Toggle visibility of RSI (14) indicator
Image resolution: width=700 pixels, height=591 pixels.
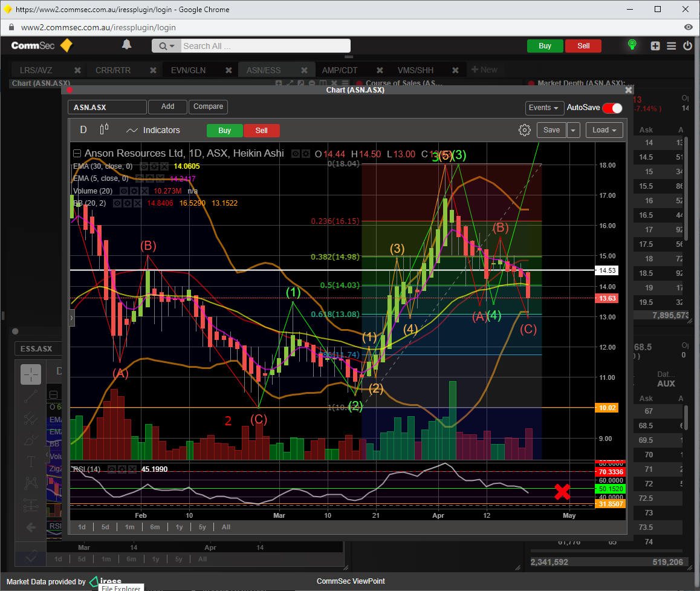point(112,469)
